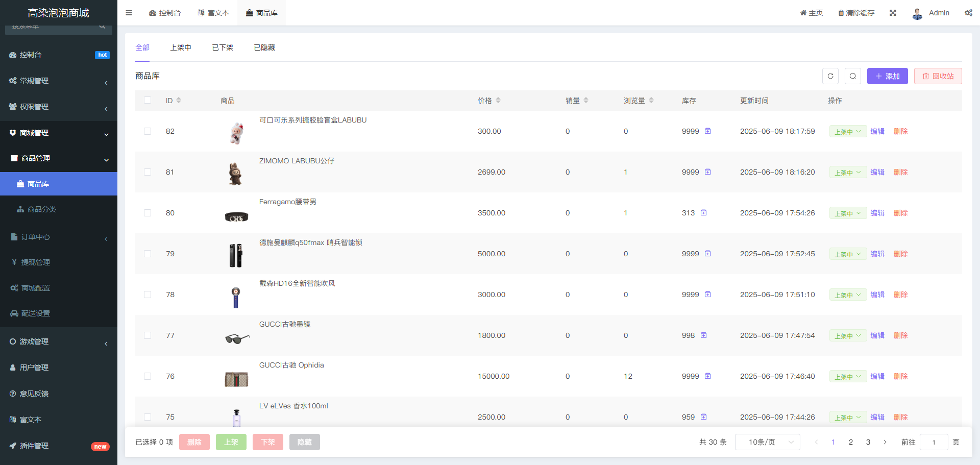Open 富文本 top navigation tab
Viewport: 980px width, 465px height.
214,13
